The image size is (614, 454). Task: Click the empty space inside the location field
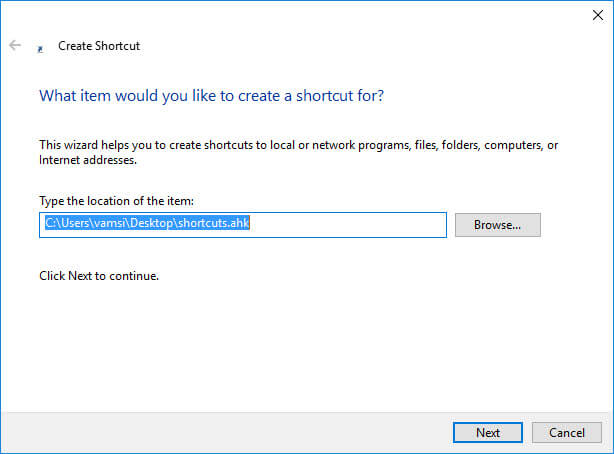click(x=348, y=225)
